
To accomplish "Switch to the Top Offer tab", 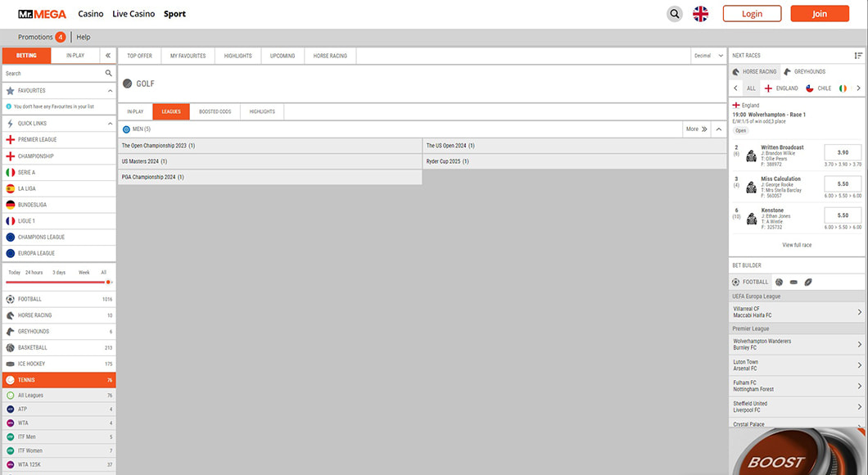I will (x=139, y=56).
